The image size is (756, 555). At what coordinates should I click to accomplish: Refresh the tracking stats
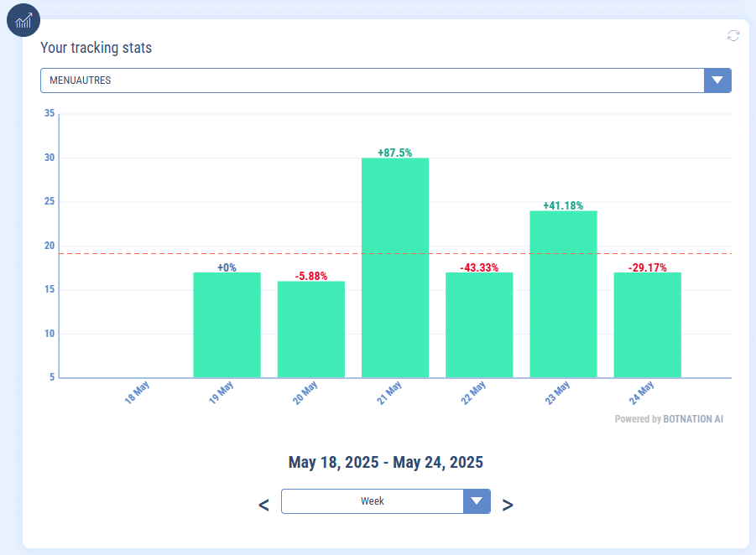[733, 35]
